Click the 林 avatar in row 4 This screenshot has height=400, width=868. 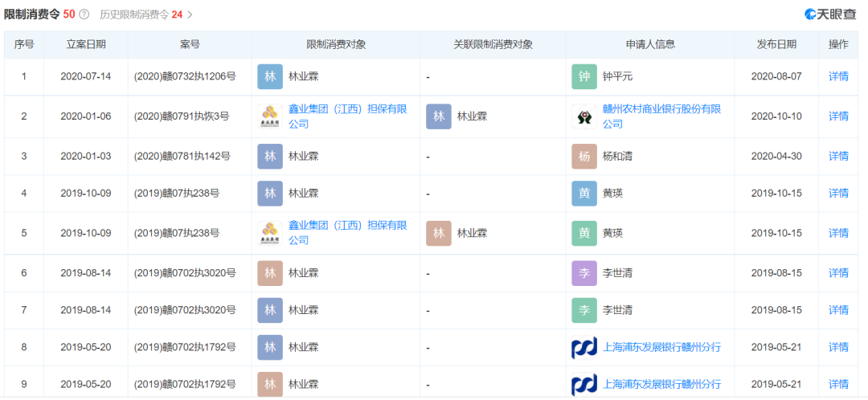(270, 193)
